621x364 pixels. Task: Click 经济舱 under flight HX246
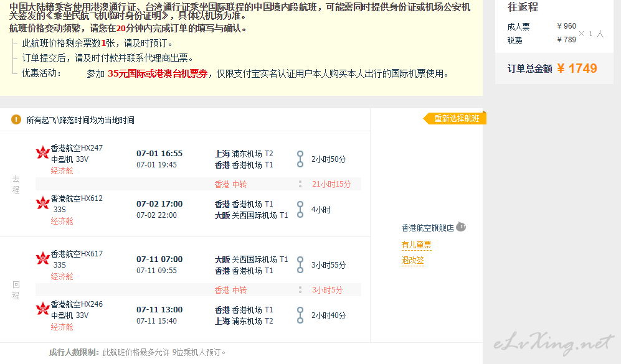62,327
